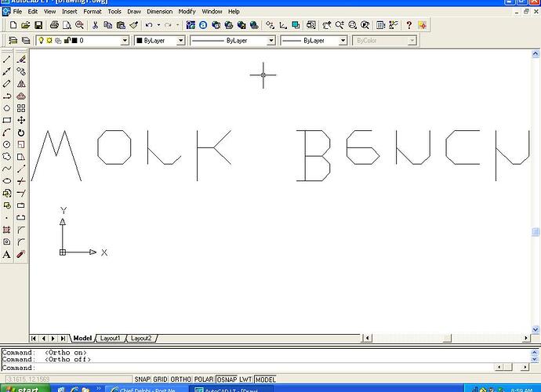Screen dimensions: 541x392
Task: Select the Line tool in draw toolbar
Action: pyautogui.click(x=6, y=60)
